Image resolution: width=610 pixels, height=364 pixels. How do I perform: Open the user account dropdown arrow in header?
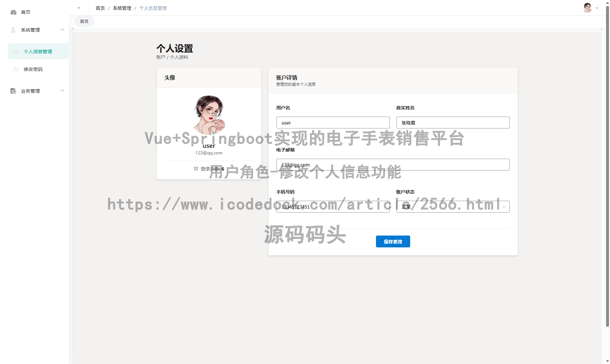tap(597, 8)
